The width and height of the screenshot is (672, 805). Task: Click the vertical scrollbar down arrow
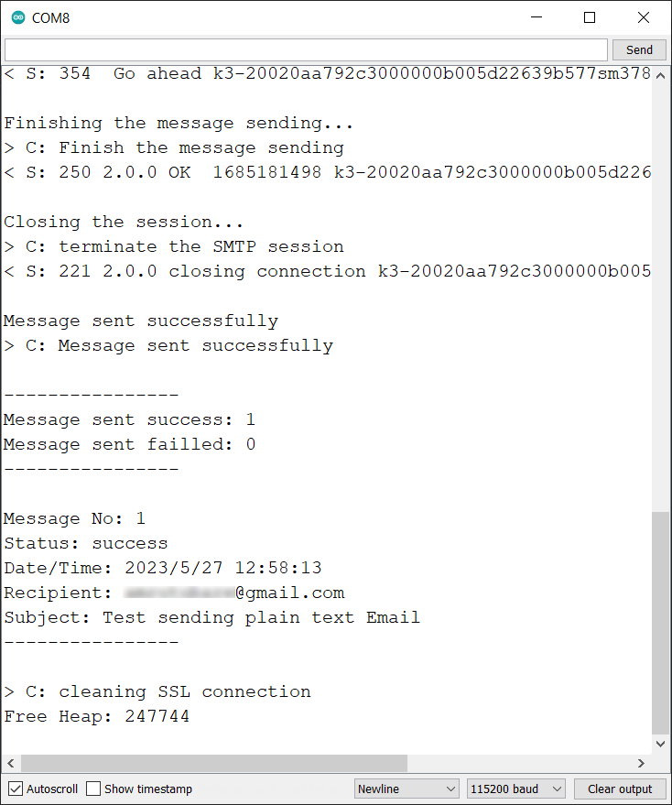point(662,745)
